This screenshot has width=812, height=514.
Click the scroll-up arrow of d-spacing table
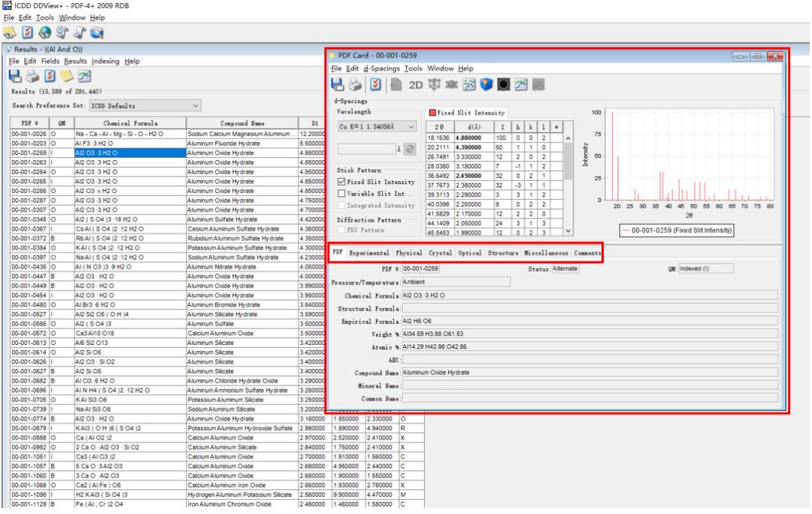click(x=568, y=138)
